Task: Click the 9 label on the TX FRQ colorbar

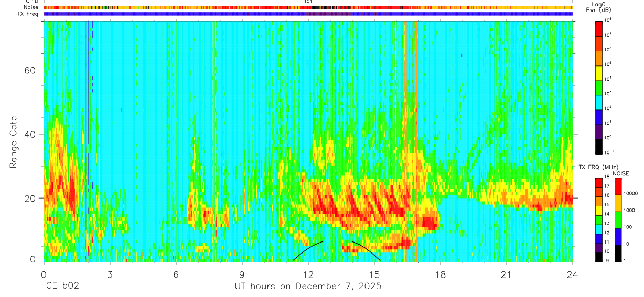Action: [x=607, y=261]
